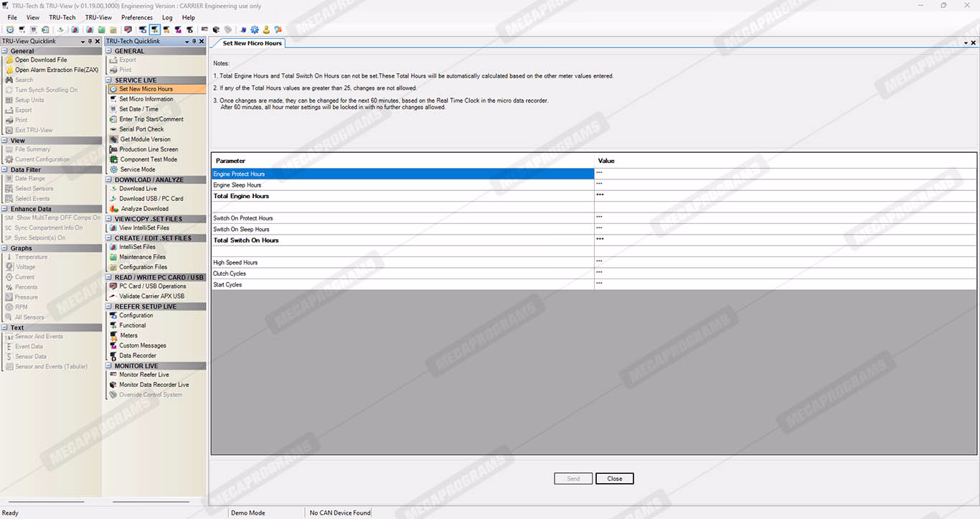The image size is (980, 519).
Task: Open Monitor Reefer Live
Action: pos(143,375)
